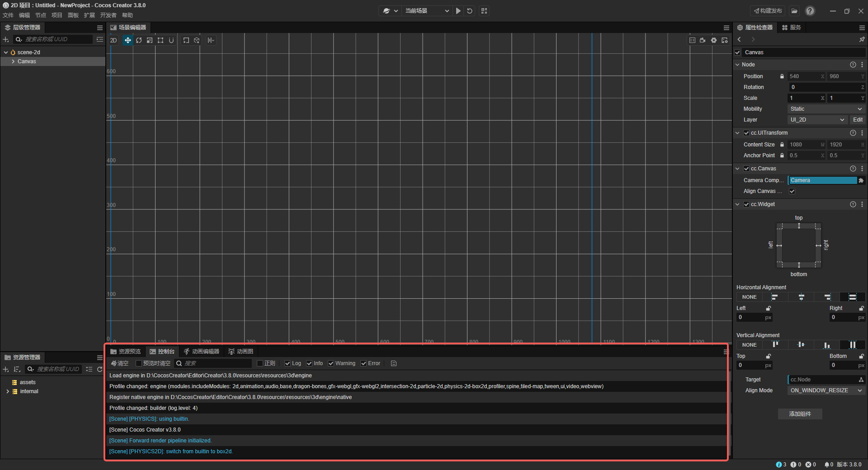Open the Node (节点) menu
This screenshot has width=868, height=470.
point(41,15)
